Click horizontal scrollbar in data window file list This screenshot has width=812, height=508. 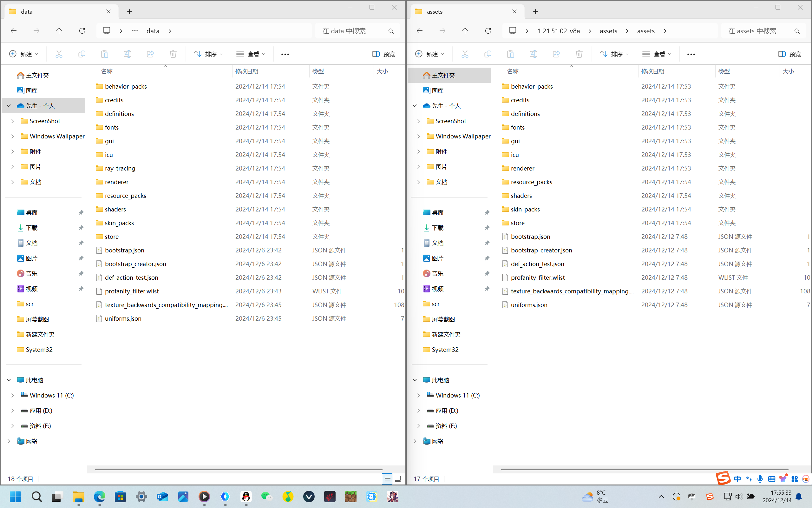coord(239,469)
